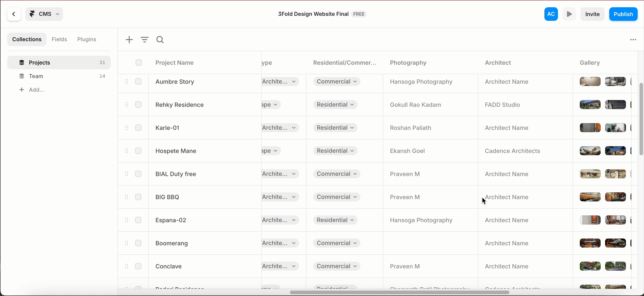Open first gallery thumbnail for Hospete Mane
This screenshot has height=296, width=644.
pyautogui.click(x=590, y=151)
